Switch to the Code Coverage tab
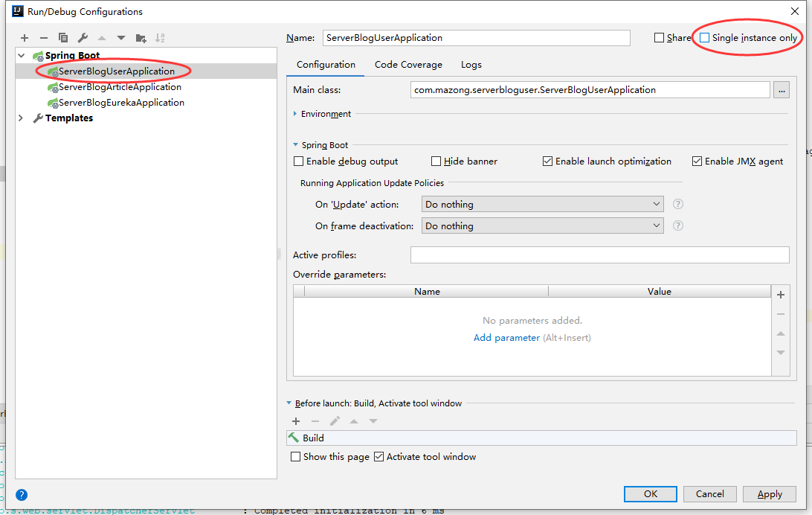 [x=408, y=65]
